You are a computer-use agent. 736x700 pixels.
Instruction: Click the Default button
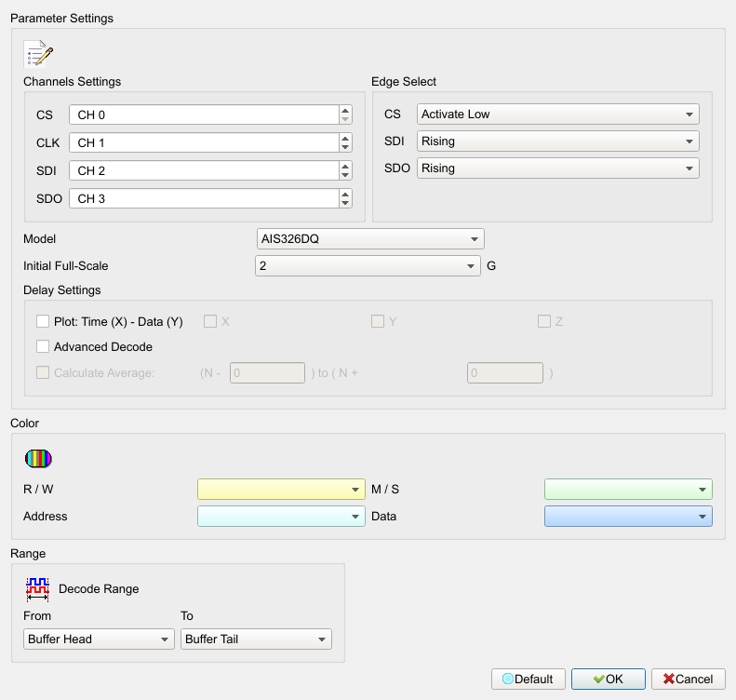(529, 679)
